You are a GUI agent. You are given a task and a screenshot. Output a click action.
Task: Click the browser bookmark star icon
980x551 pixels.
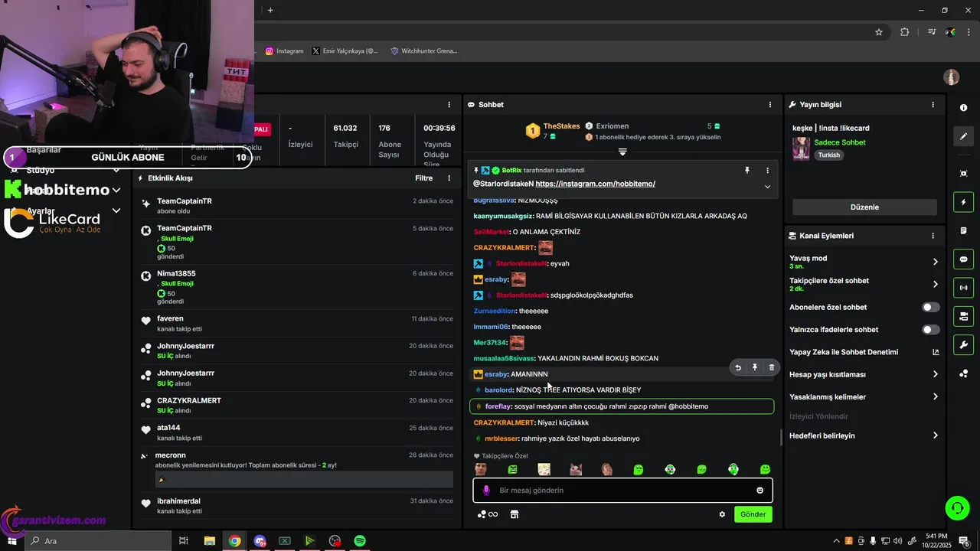[x=879, y=32]
